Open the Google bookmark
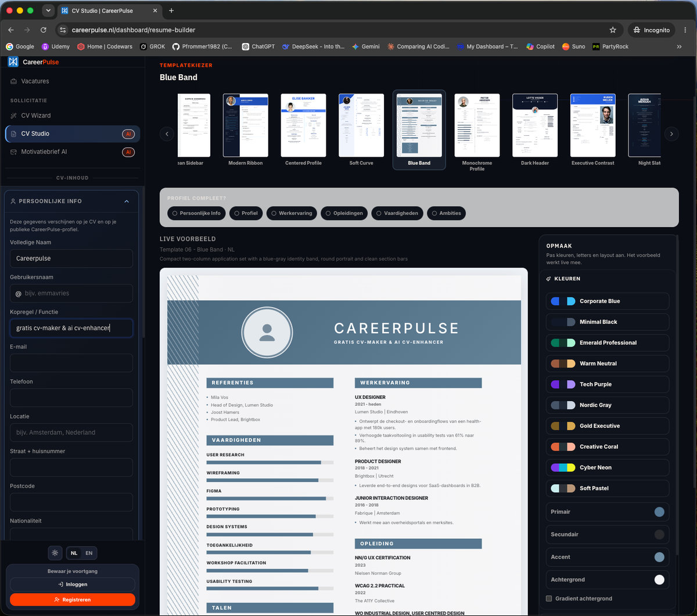Viewport: 697px width, 616px height. (20, 46)
